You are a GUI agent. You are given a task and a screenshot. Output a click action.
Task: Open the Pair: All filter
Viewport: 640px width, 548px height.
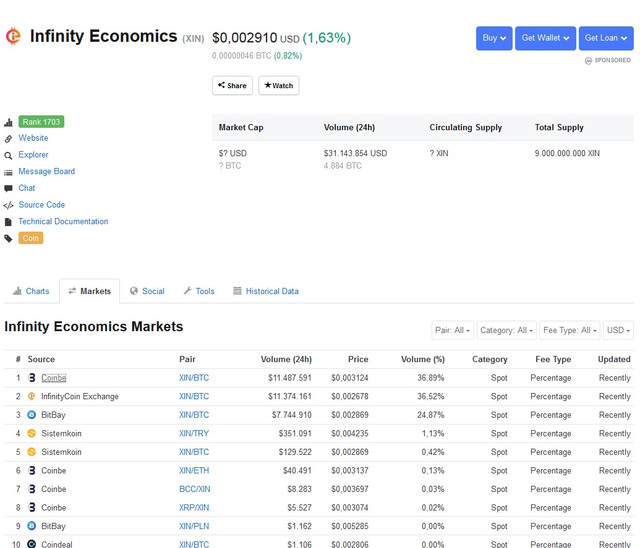coord(453,330)
